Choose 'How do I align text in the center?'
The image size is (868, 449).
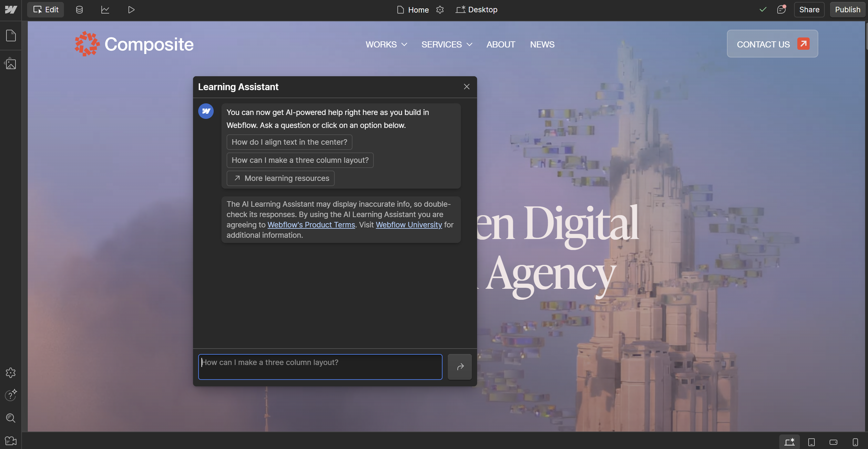point(289,142)
